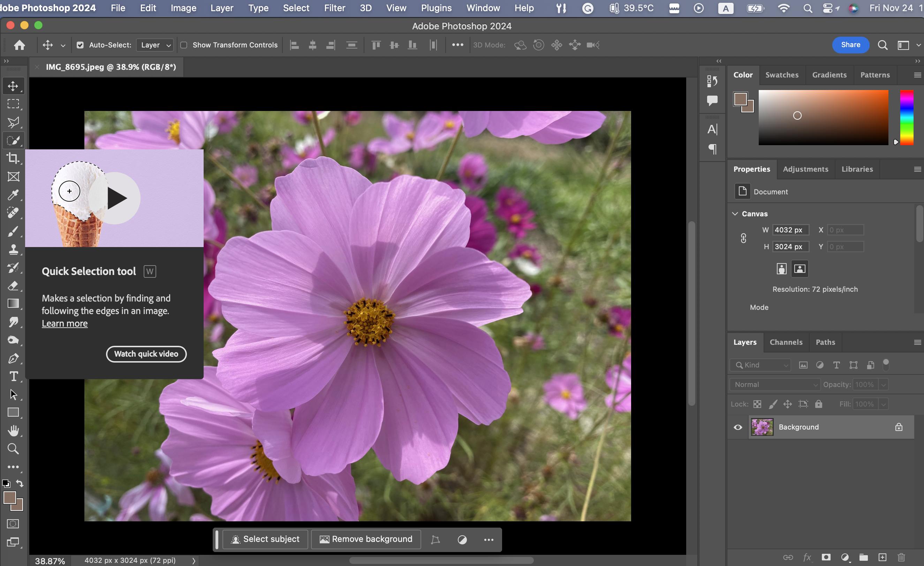
Task: Open the Normal blend mode dropdown
Action: (x=774, y=384)
